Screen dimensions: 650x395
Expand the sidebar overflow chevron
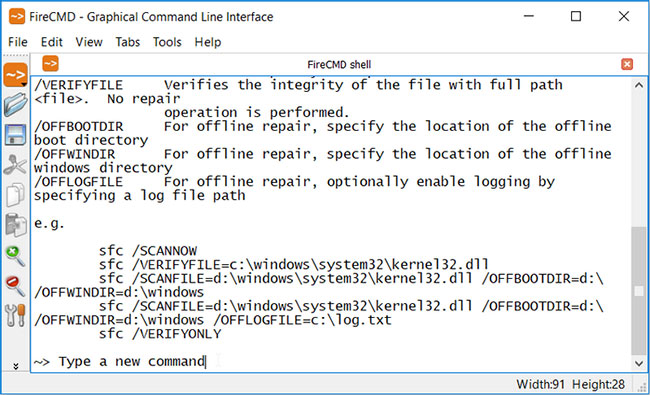[x=16, y=366]
